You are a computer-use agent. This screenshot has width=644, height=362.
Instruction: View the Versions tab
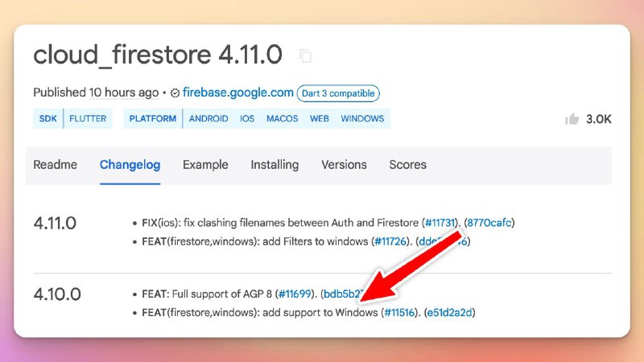tap(344, 165)
